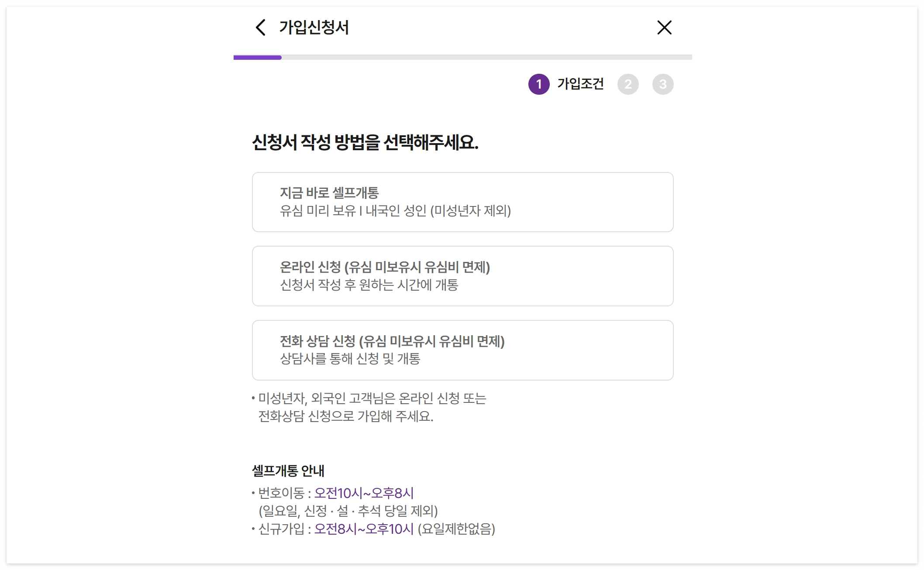Click 오전10시~오후8시 purple text
924x570 pixels.
364,493
